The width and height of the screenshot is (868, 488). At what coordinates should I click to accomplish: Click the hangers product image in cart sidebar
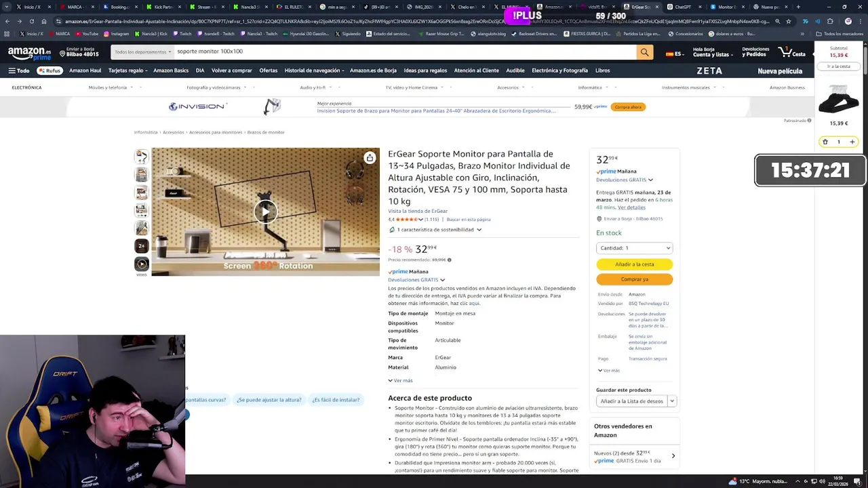839,100
